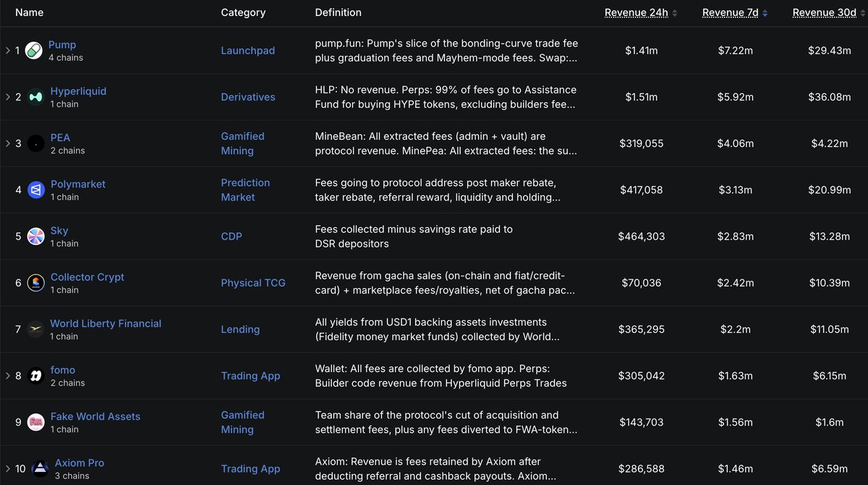
Task: Expand the PEA row chevron
Action: point(7,143)
